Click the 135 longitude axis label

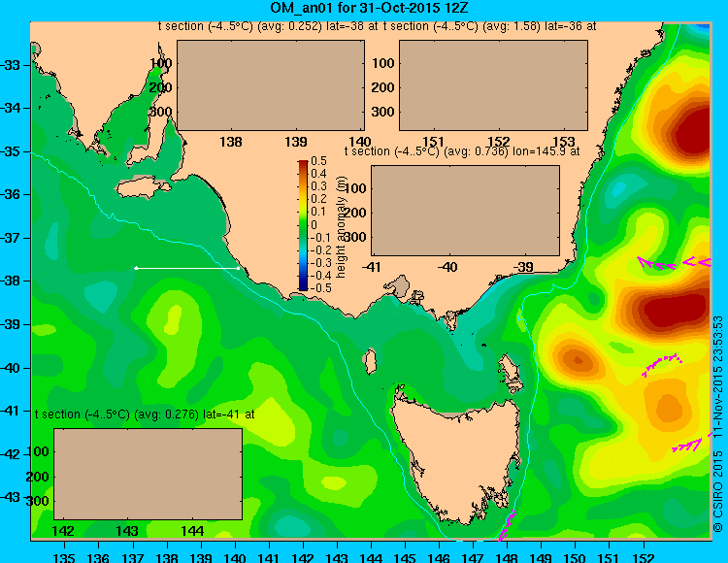[x=64, y=557]
